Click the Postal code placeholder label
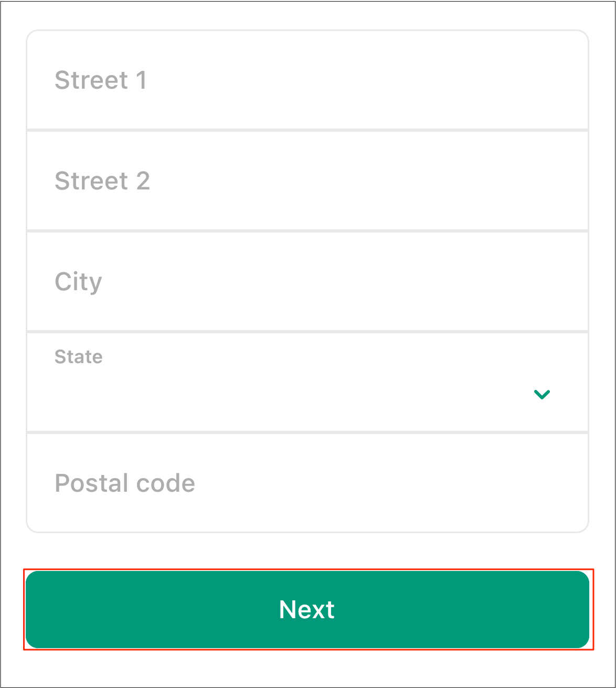The image size is (616, 688). pos(125,483)
